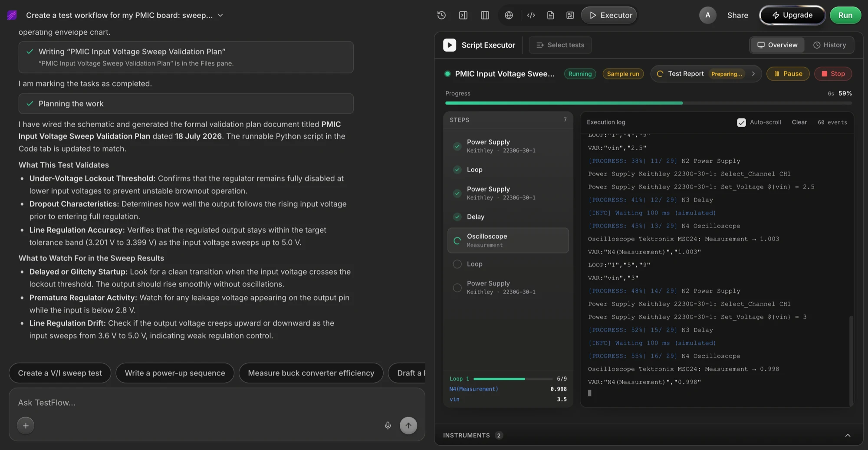
Task: Open the columns view icon
Action: [x=485, y=15]
